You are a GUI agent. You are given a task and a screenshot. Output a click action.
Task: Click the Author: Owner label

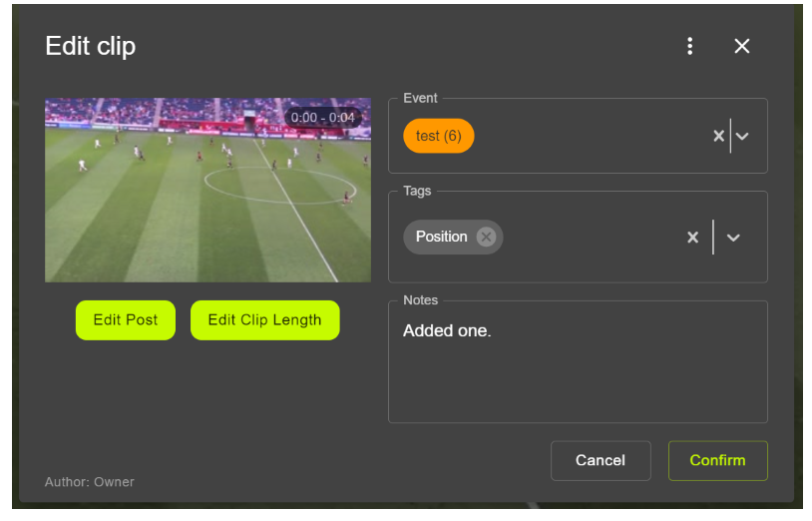90,482
